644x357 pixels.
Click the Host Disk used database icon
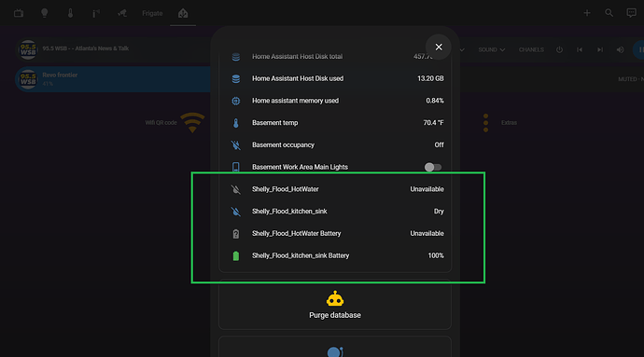point(236,78)
